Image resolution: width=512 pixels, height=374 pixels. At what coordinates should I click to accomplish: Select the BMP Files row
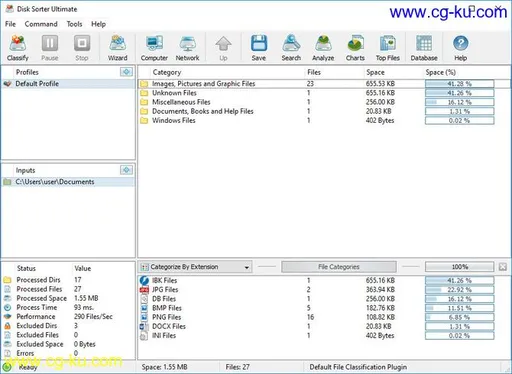pos(323,308)
